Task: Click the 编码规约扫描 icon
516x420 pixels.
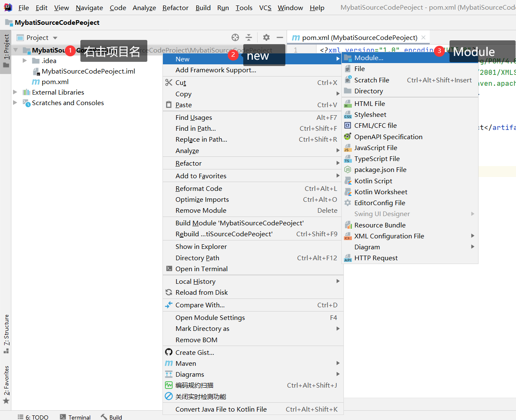Action: (x=169, y=385)
